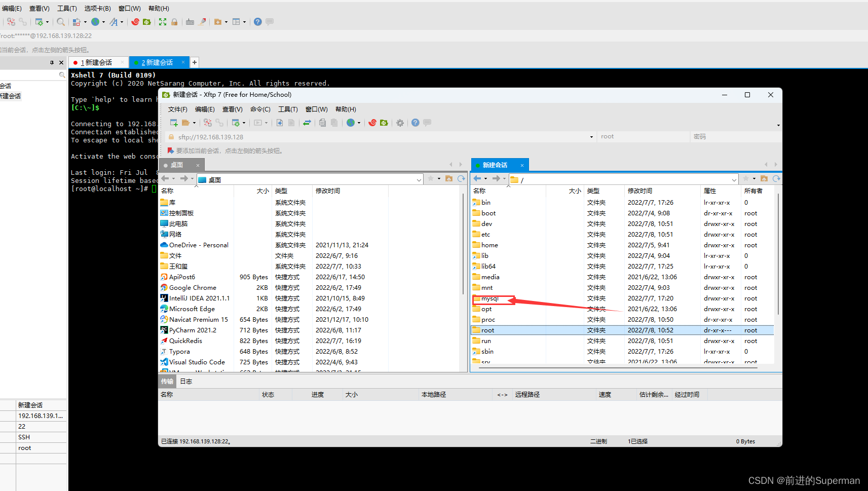Close Xshell tab 2 新建会话

click(x=183, y=62)
